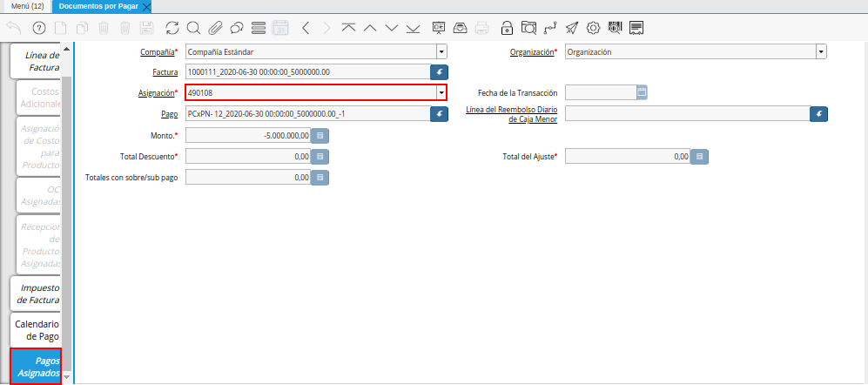868x385 pixels.
Task: Open barcode search product info icon
Action: 615,28
